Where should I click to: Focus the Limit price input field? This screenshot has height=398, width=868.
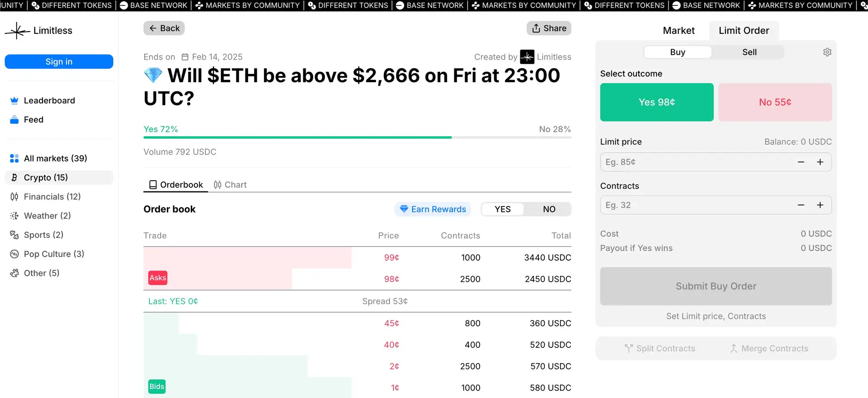pos(696,162)
